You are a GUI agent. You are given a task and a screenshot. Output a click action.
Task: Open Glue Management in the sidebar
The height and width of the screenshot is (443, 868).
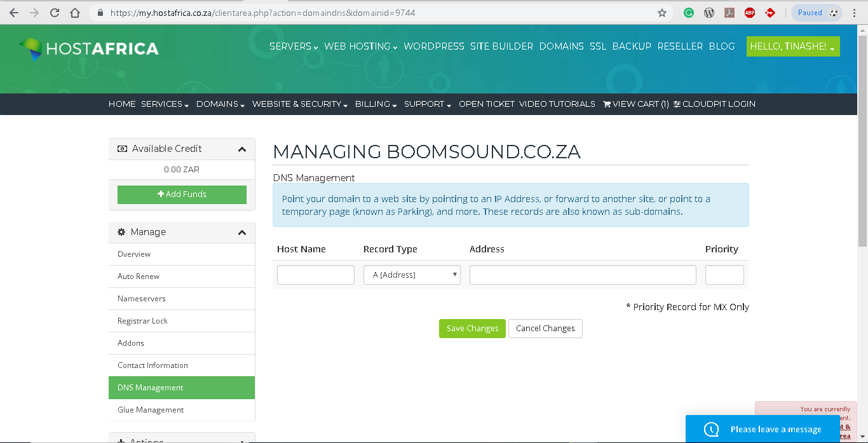(182, 410)
